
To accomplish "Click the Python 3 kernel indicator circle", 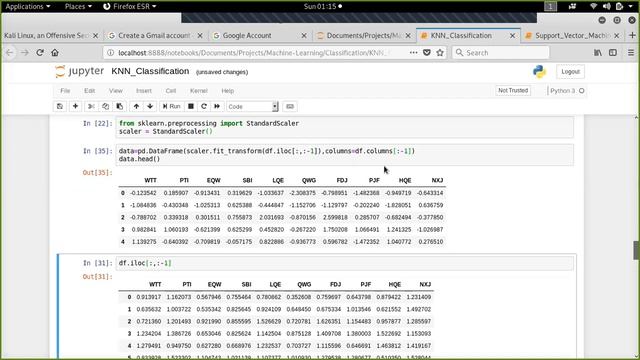I will (x=582, y=91).
